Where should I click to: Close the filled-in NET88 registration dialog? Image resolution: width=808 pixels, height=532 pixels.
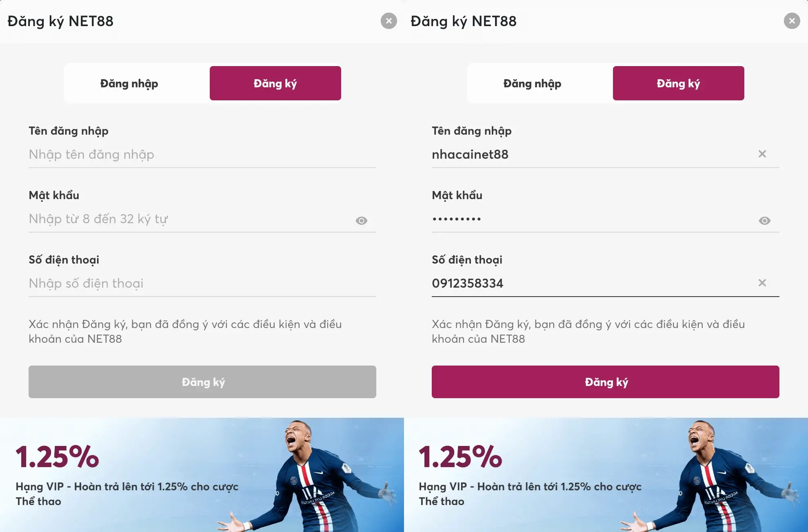pyautogui.click(x=792, y=21)
